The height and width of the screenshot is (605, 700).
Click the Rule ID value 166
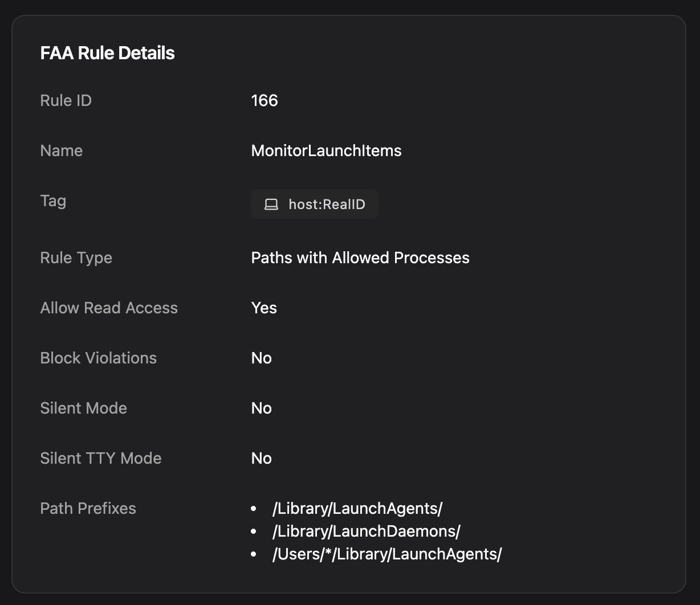point(264,101)
